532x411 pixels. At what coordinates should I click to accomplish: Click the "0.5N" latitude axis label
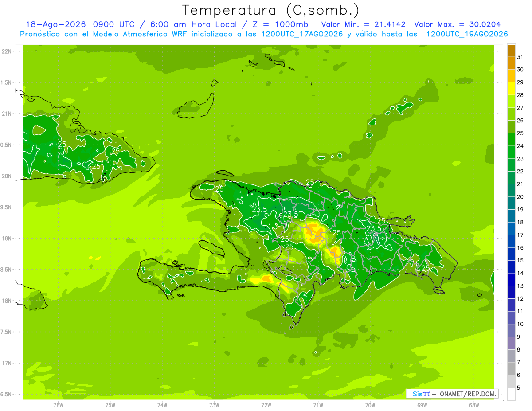[x=6, y=145]
